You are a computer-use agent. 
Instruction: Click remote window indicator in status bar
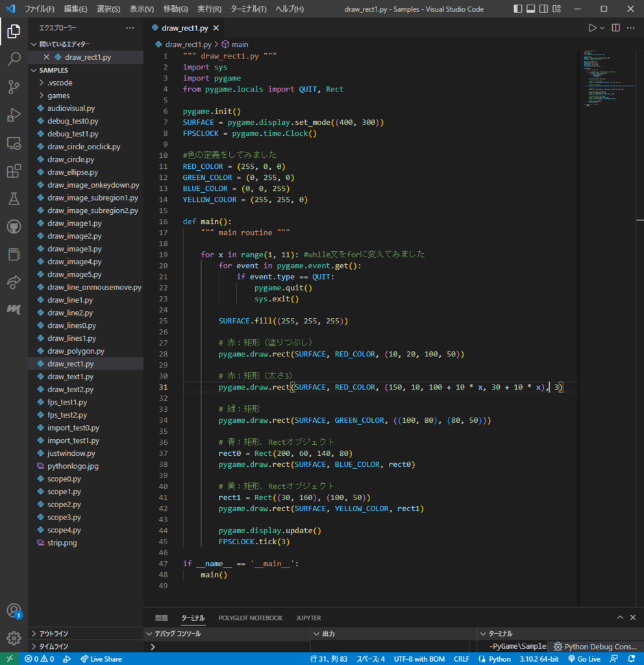9,659
